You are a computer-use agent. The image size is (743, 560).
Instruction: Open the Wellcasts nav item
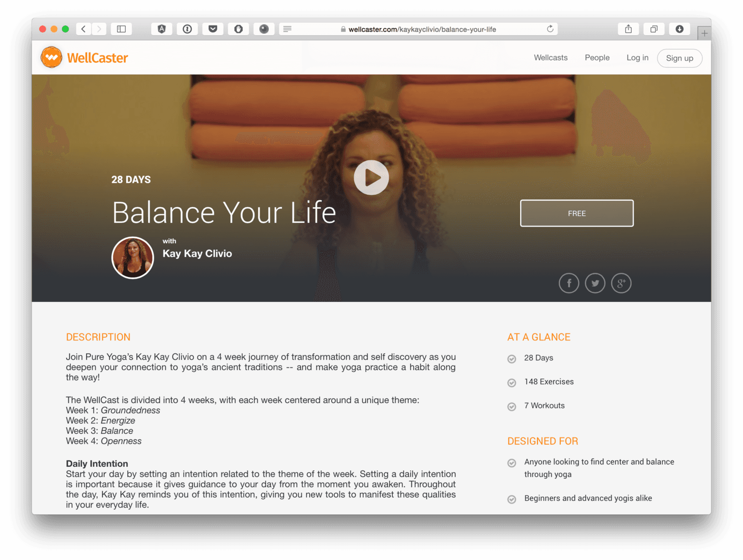[551, 58]
